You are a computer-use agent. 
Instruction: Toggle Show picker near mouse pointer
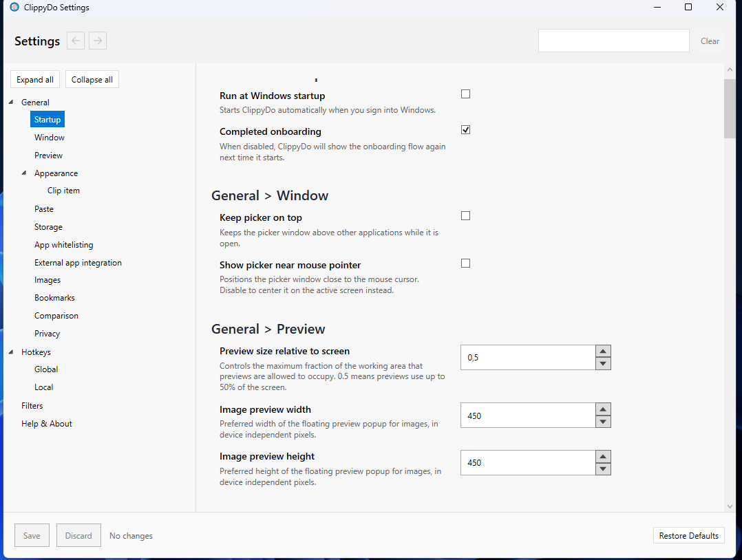point(465,263)
